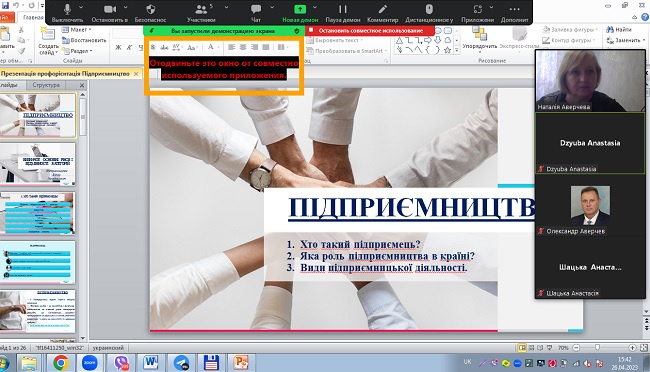650x372 pixels.
Task: Expand microphone audio options arrow in Zoom
Action: click(81, 7)
